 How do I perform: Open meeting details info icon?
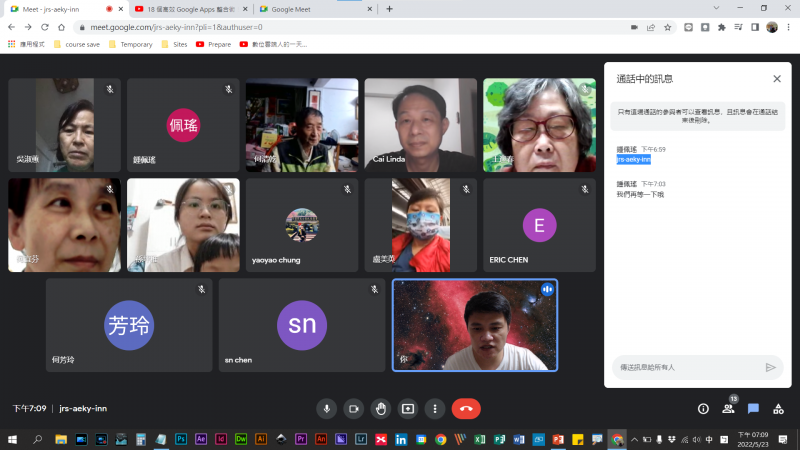[703, 408]
